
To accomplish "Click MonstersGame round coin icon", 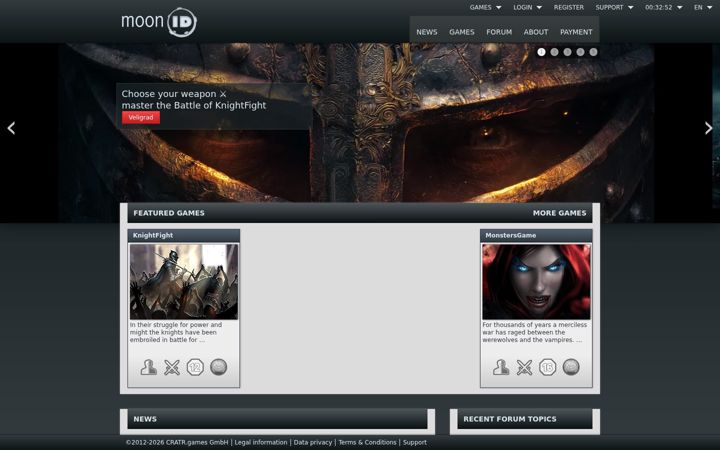I will [571, 367].
